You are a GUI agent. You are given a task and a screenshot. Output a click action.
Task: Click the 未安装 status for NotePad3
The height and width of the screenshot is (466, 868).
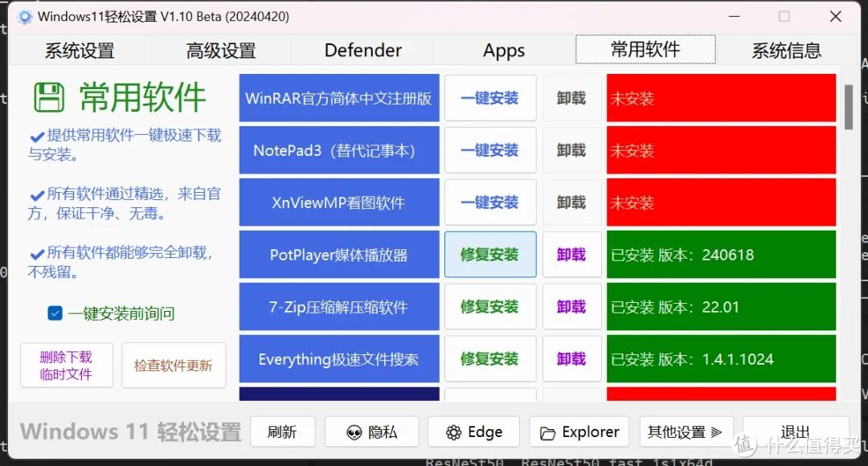(x=721, y=150)
